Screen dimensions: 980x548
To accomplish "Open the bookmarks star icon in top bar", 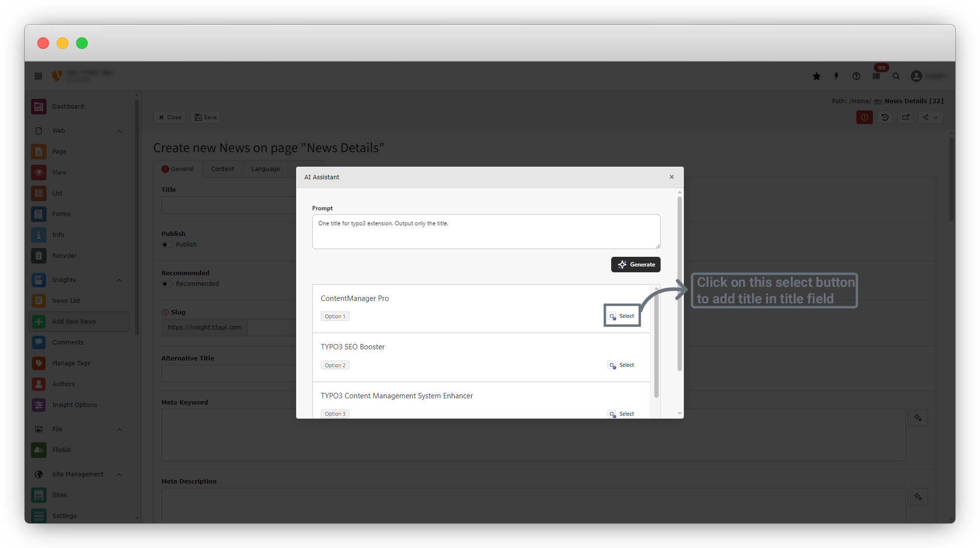I will [x=817, y=76].
